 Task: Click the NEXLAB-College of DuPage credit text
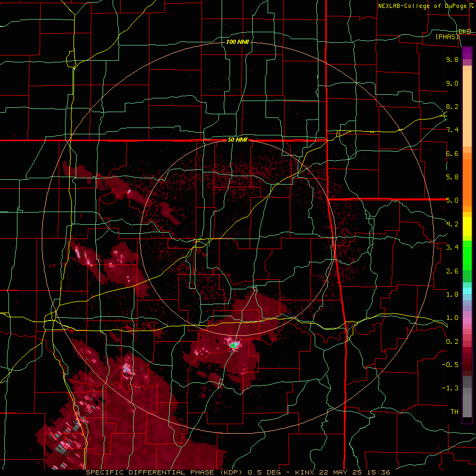423,6
